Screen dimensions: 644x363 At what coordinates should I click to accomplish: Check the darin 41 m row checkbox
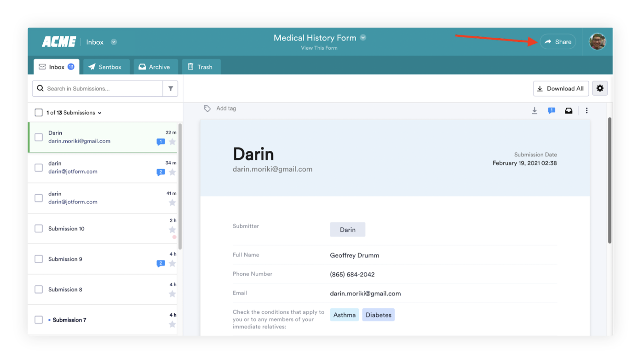(39, 198)
